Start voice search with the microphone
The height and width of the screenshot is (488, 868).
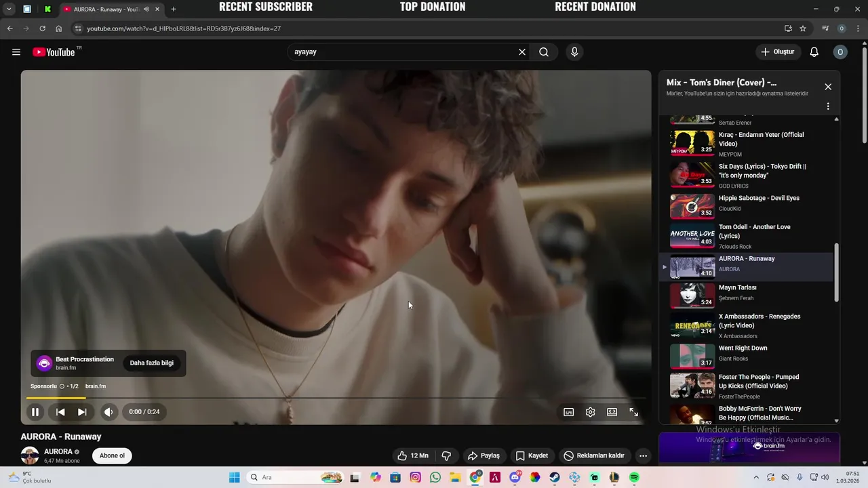point(574,52)
